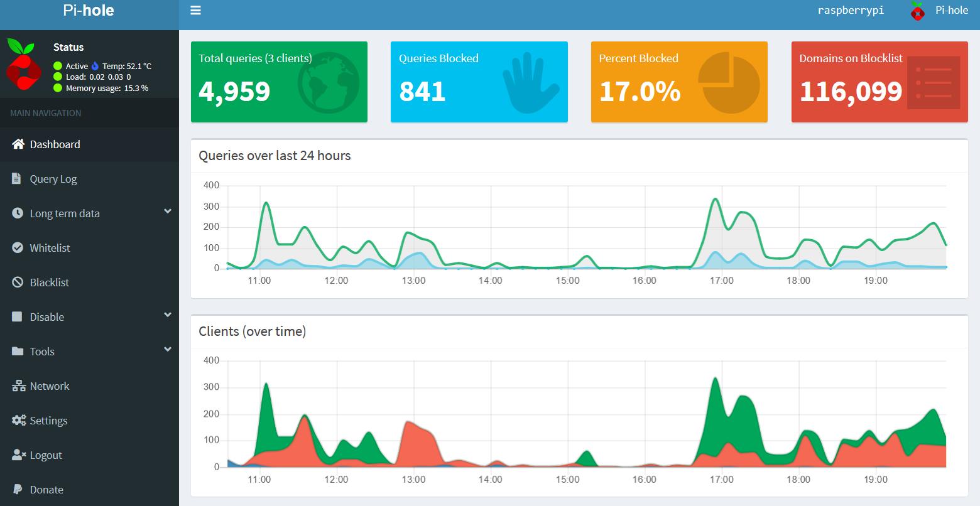
Task: Click the home icon beside Dashboard
Action: (x=18, y=144)
